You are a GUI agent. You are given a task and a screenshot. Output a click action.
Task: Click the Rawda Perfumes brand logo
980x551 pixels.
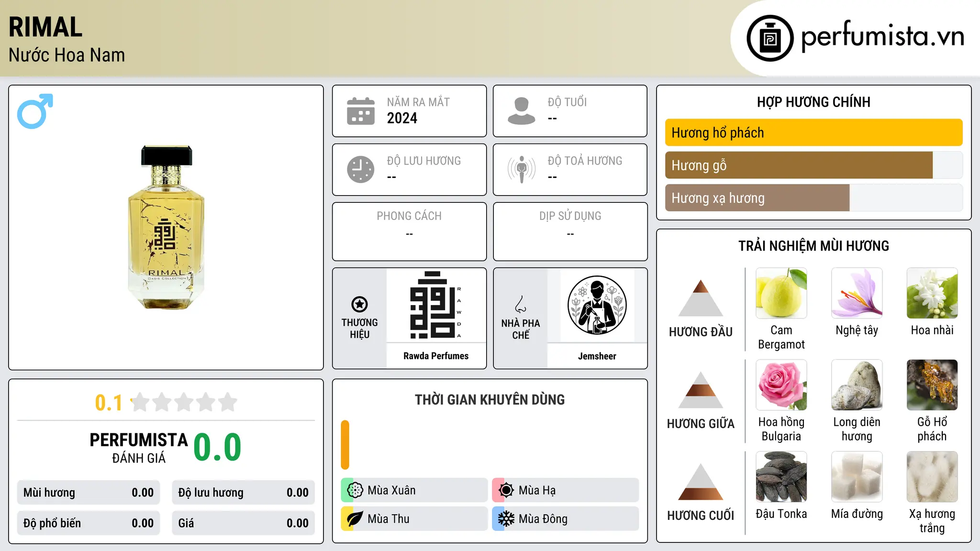pos(436,305)
